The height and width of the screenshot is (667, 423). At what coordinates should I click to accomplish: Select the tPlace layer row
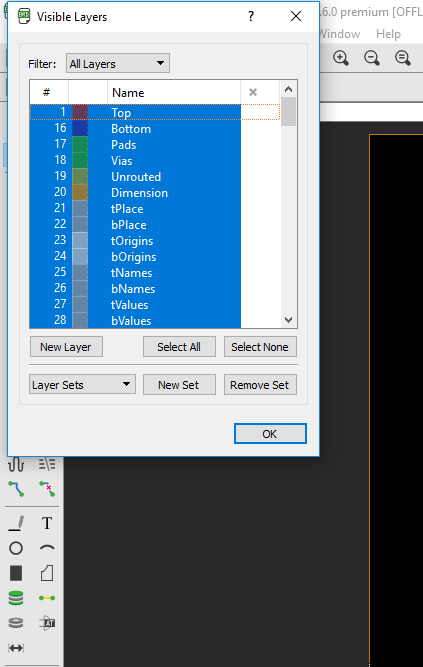[x=155, y=208]
